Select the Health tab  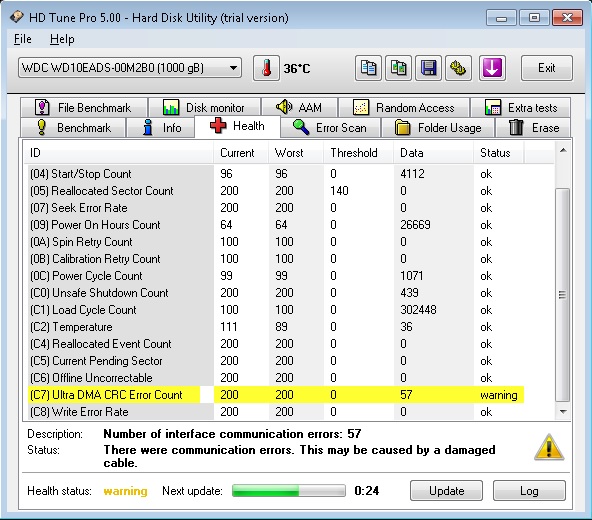tap(237, 126)
